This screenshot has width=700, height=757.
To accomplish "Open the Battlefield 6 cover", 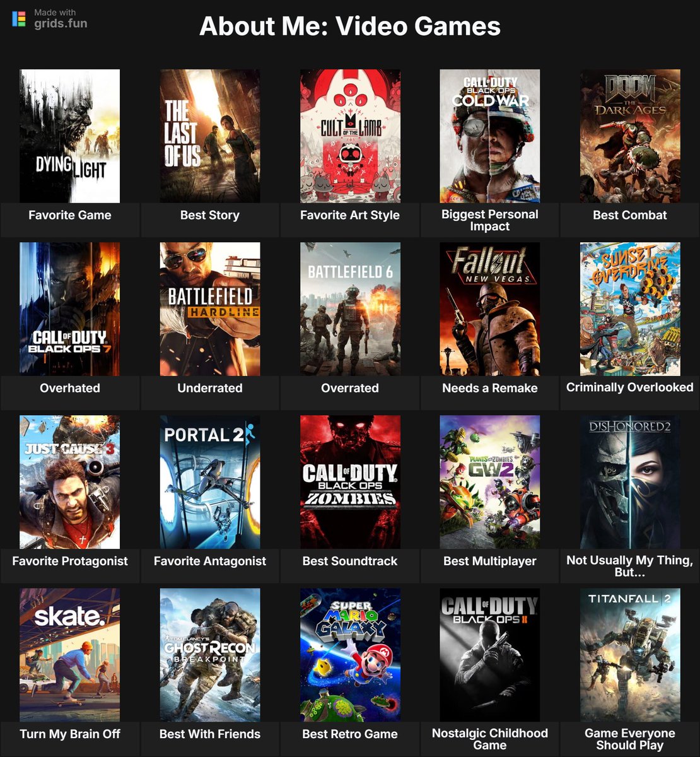I will [x=350, y=309].
